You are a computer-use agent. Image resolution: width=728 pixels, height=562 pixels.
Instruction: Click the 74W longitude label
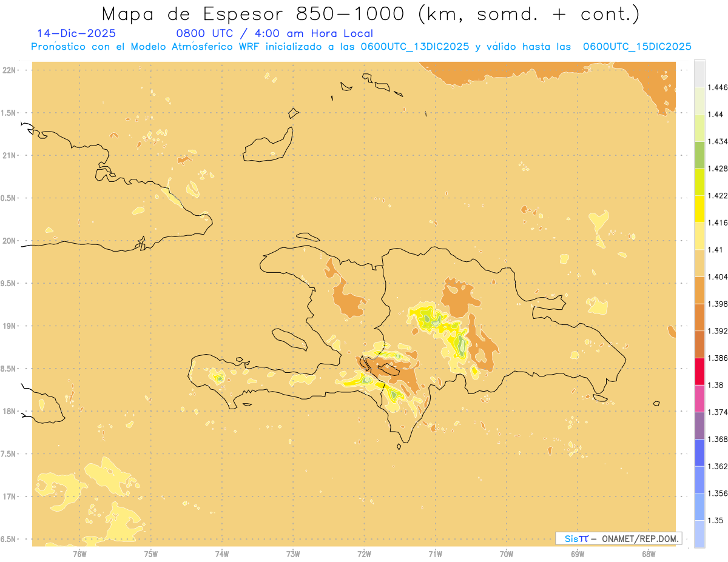click(x=222, y=554)
